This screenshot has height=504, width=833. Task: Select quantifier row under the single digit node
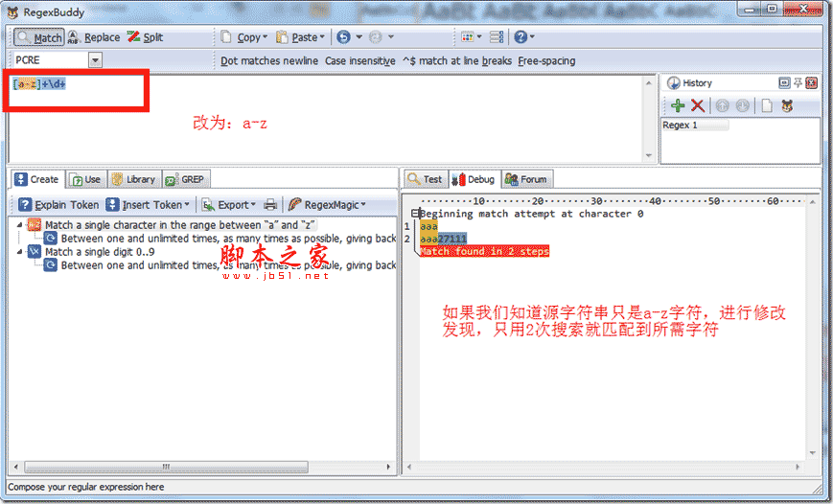coord(228,265)
